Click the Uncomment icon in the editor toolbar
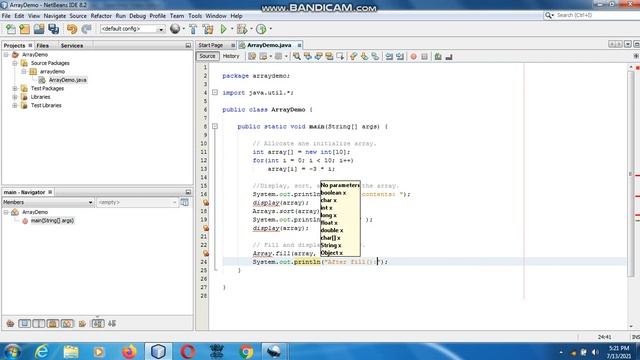Screen dimensions: 640x360 click(x=449, y=57)
